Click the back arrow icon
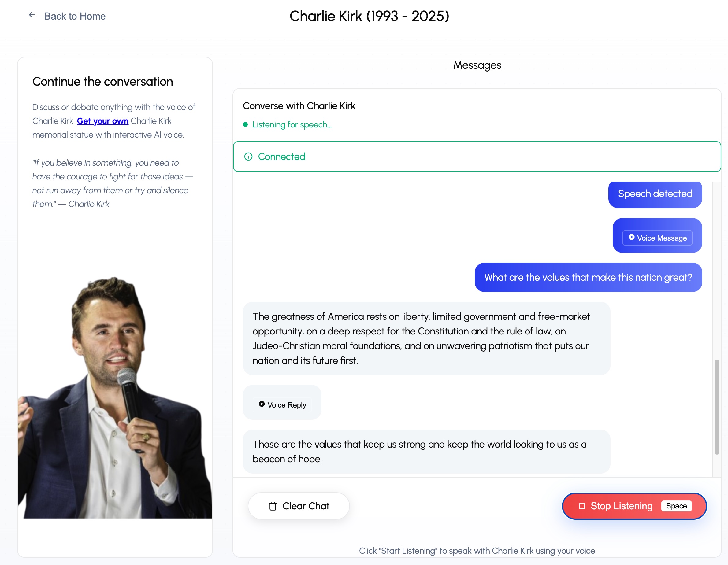 pos(32,15)
